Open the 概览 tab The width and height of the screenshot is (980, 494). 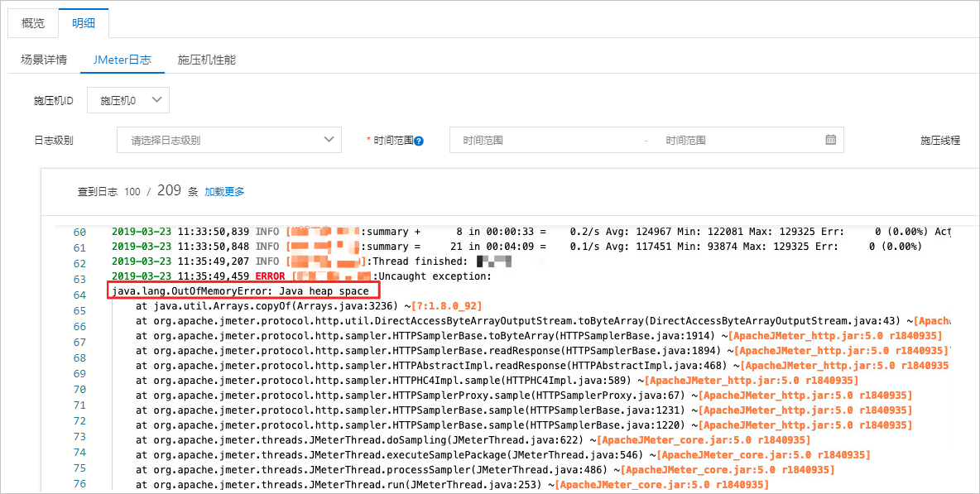33,24
